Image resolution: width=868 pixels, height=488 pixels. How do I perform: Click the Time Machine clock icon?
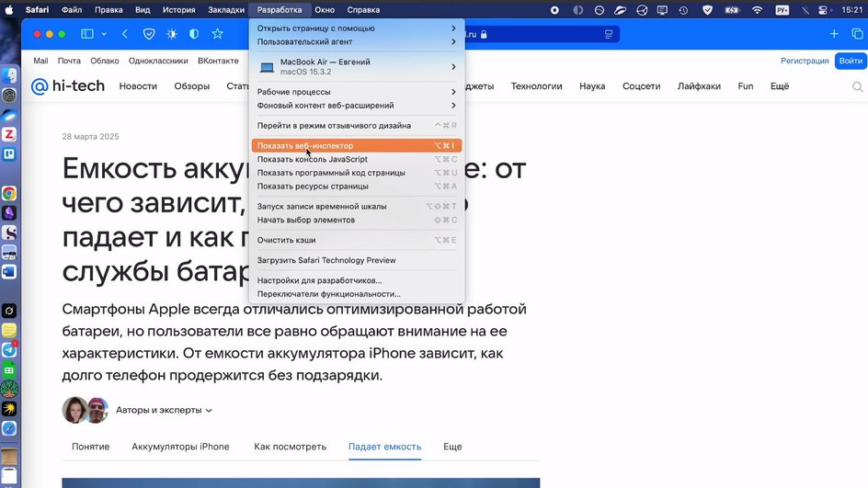click(x=684, y=10)
